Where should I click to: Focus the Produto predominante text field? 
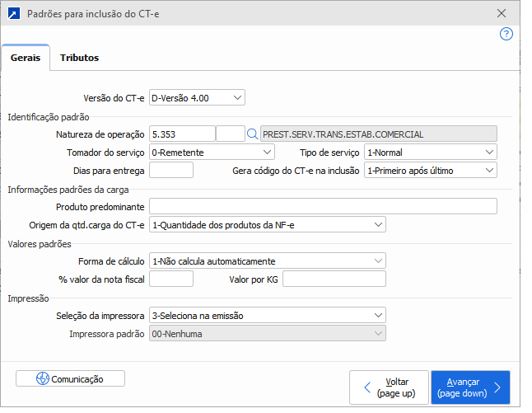323,206
